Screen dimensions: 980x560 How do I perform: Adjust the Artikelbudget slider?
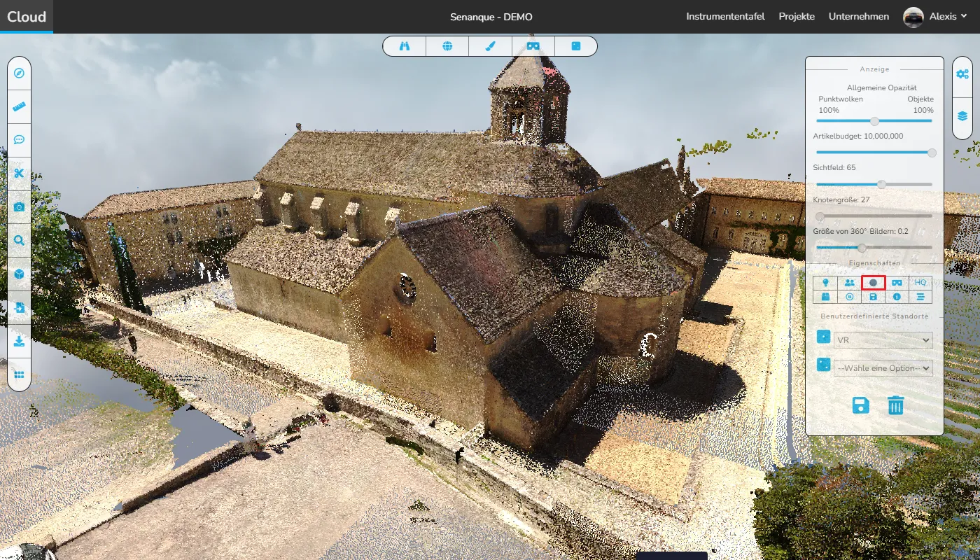pyautogui.click(x=874, y=152)
